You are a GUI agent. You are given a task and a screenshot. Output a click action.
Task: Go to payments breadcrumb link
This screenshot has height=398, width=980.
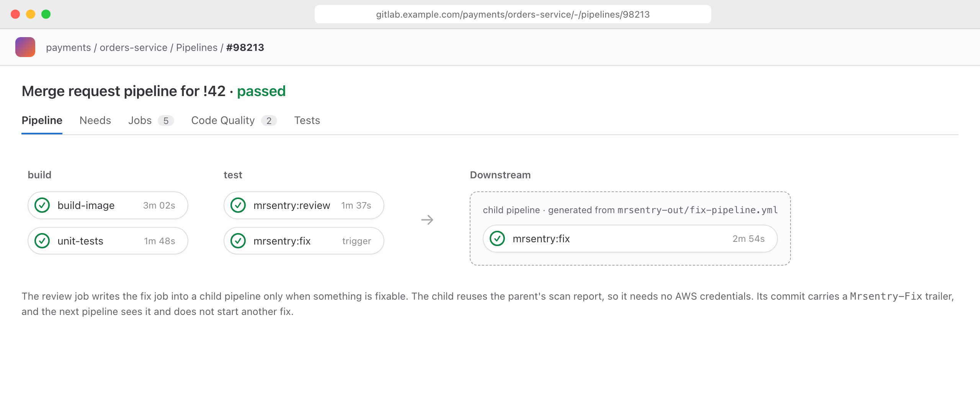[x=69, y=47]
